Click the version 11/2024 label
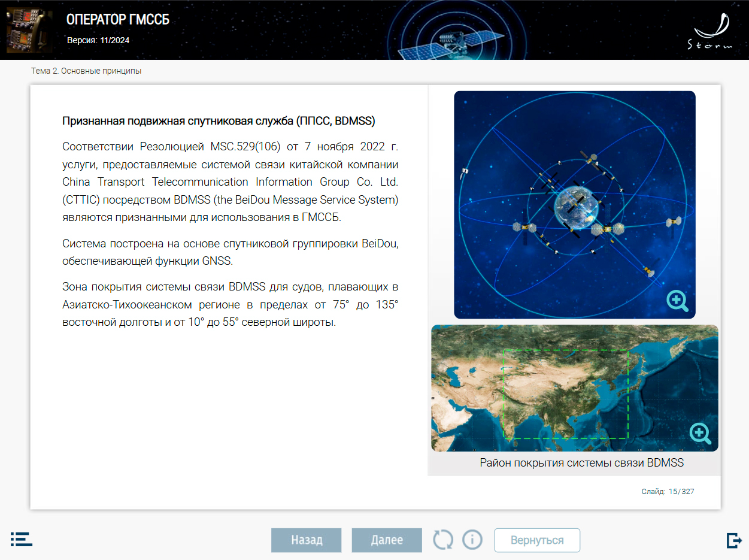 (x=98, y=41)
